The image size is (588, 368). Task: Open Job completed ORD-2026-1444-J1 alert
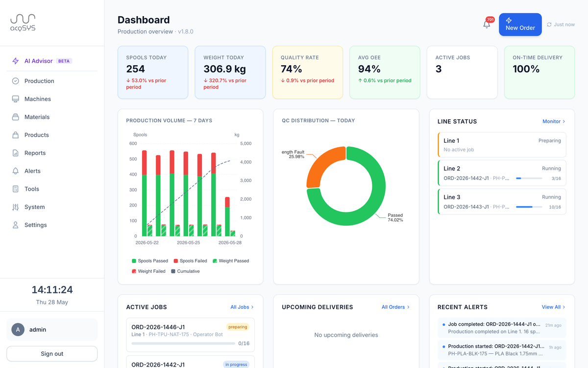(502, 328)
